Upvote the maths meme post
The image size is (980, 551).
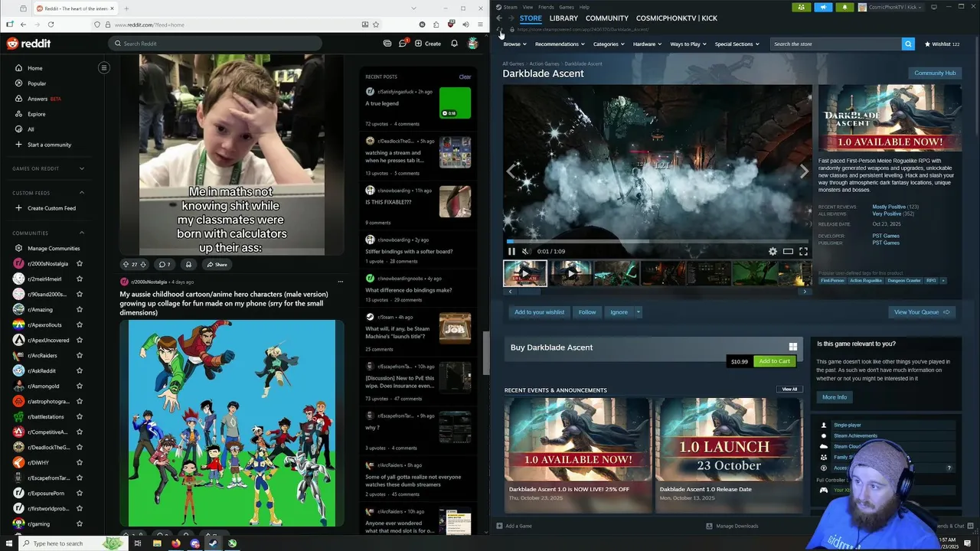coord(126,264)
